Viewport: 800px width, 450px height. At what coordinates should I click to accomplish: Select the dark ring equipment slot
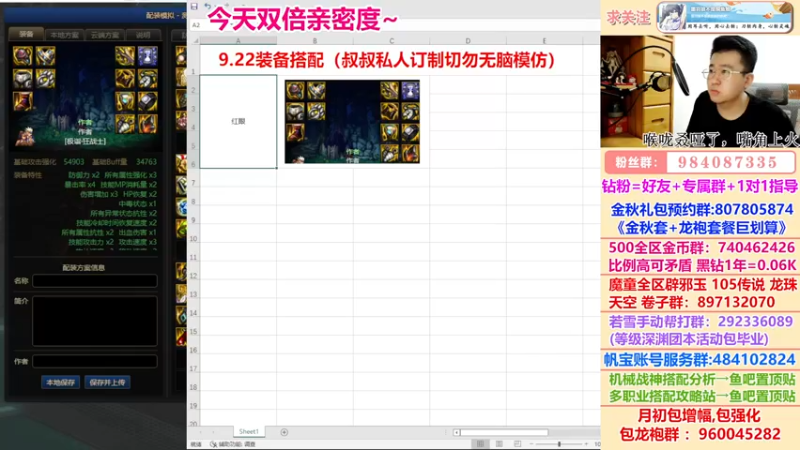pyautogui.click(x=147, y=101)
